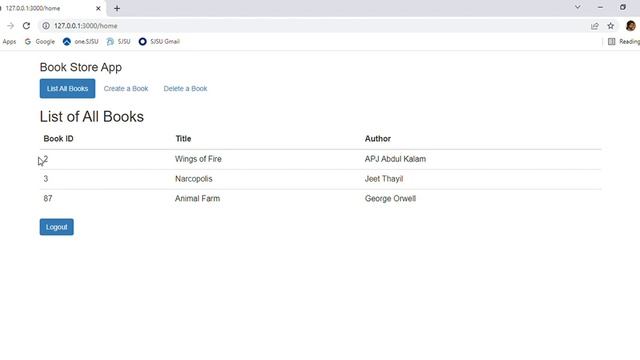
Task: Open the Apps bookmark
Action: 9,42
